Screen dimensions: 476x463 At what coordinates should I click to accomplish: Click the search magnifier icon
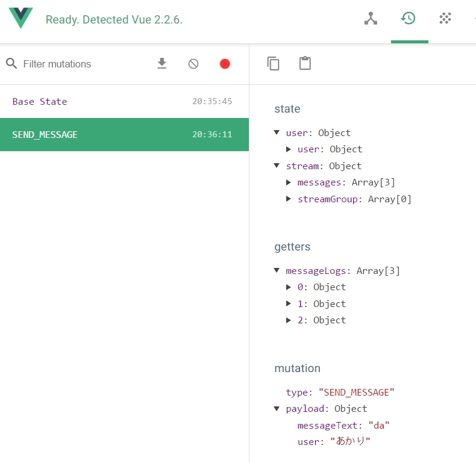click(x=11, y=63)
